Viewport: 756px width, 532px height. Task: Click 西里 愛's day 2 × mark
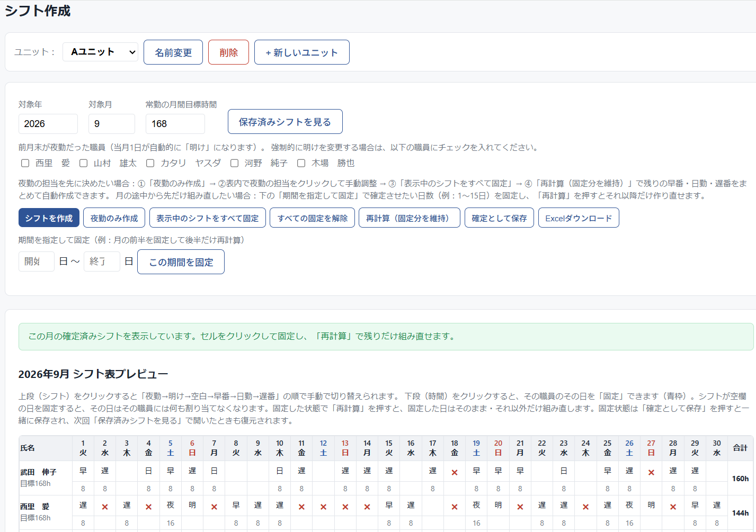click(105, 507)
